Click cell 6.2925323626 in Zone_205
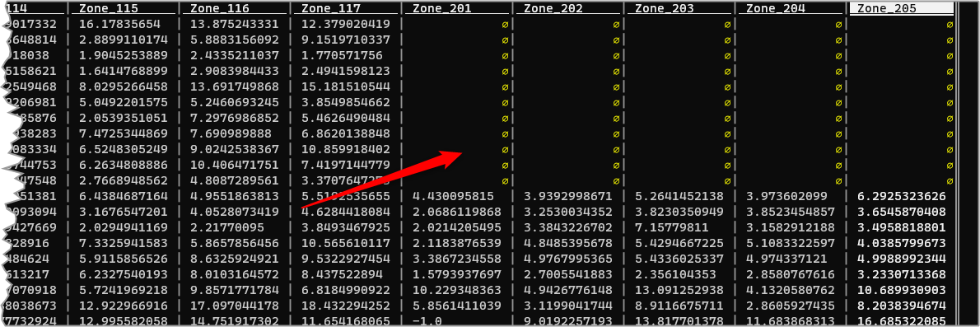This screenshot has height=327, width=980. (902, 196)
